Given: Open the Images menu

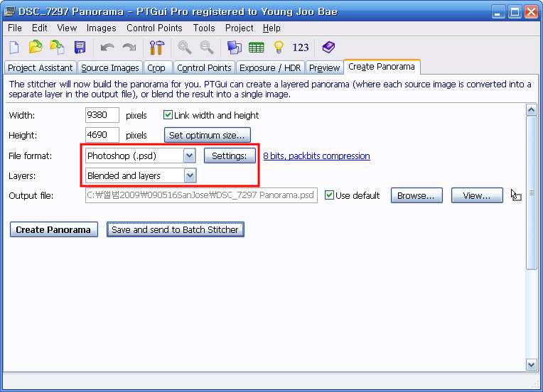Looking at the screenshot, I should [101, 28].
